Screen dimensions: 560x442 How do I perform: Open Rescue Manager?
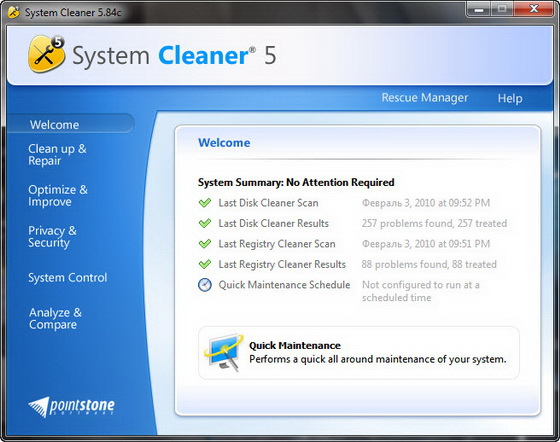coord(425,97)
